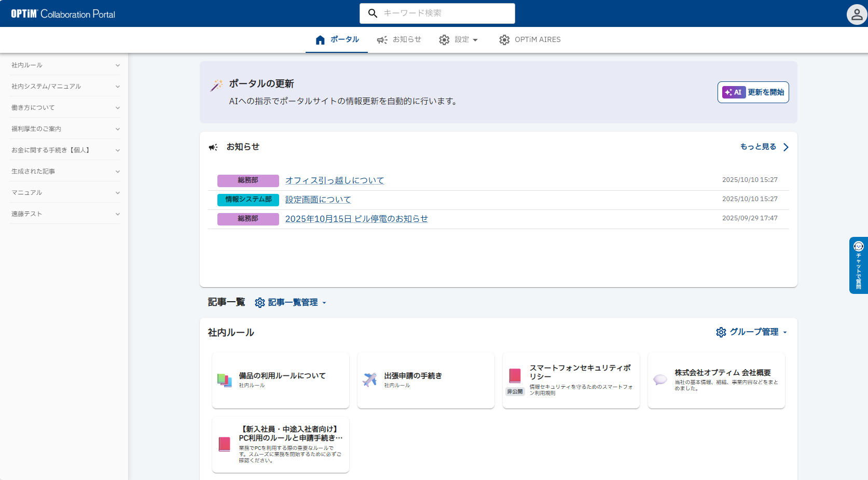This screenshot has height=480, width=868.
Task: Select the portal home icon
Action: [320, 39]
